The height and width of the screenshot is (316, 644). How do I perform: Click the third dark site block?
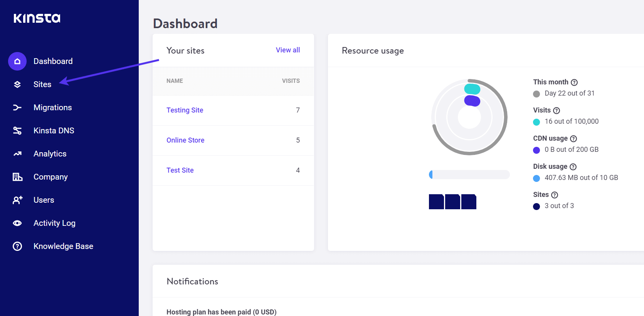469,202
